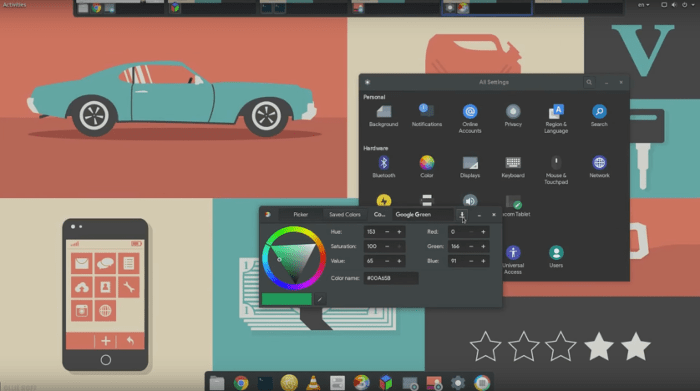Increase the Green channel value
The image size is (700, 391).
pyautogui.click(x=483, y=246)
